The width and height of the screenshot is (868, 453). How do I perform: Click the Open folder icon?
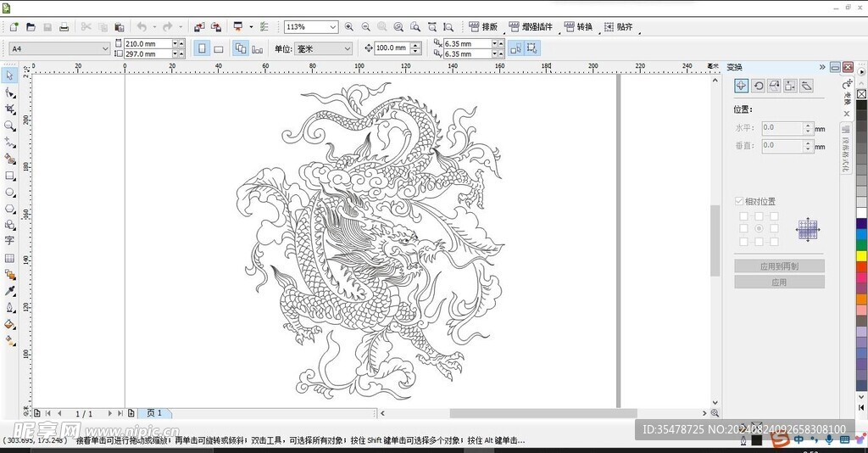[31, 27]
